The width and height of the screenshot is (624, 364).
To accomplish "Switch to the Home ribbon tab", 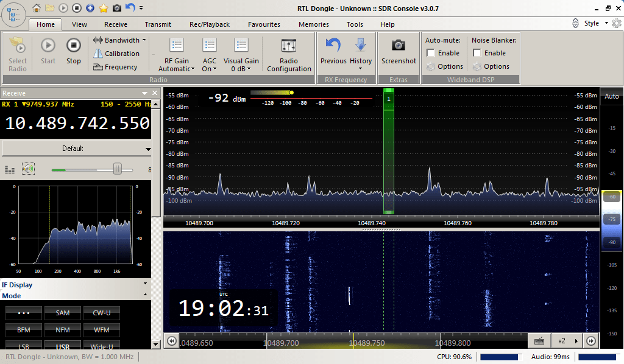I will 46,24.
